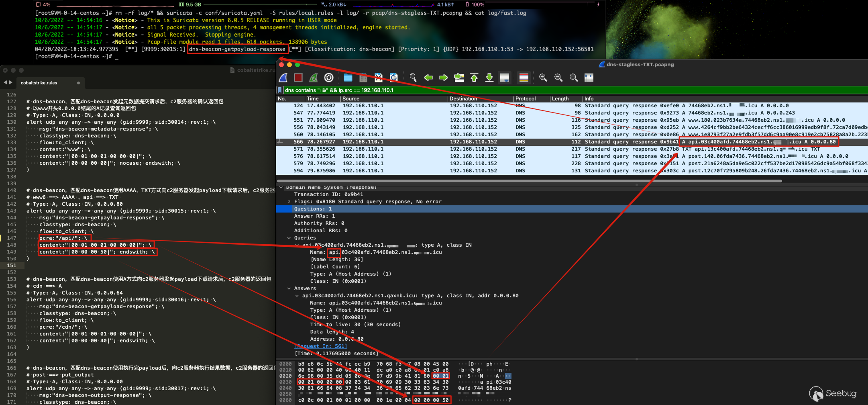Select packet number 547 in the list

click(x=572, y=113)
